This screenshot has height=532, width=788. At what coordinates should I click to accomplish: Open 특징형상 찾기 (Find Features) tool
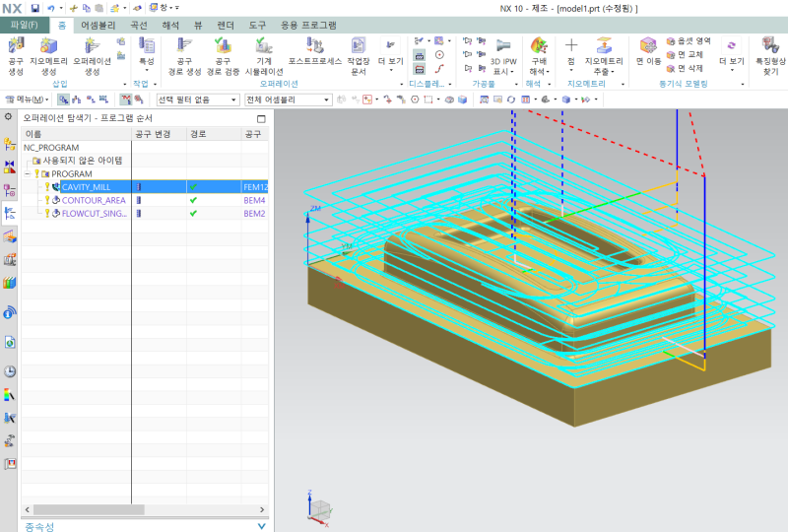pos(771,51)
